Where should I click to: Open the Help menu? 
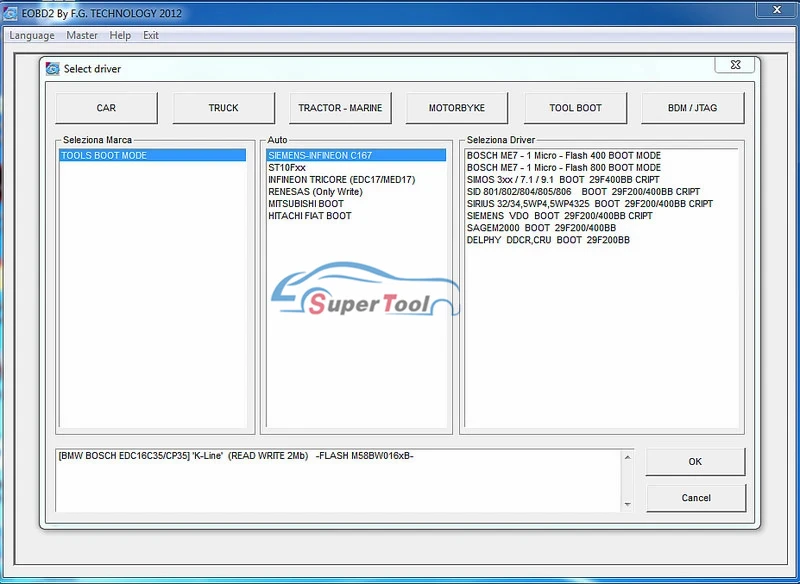[120, 35]
